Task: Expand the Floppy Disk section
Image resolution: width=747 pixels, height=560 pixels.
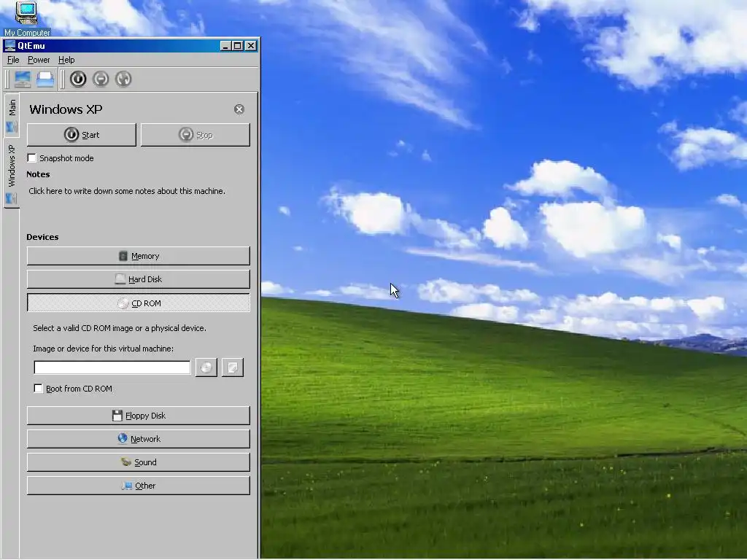Action: pos(138,416)
